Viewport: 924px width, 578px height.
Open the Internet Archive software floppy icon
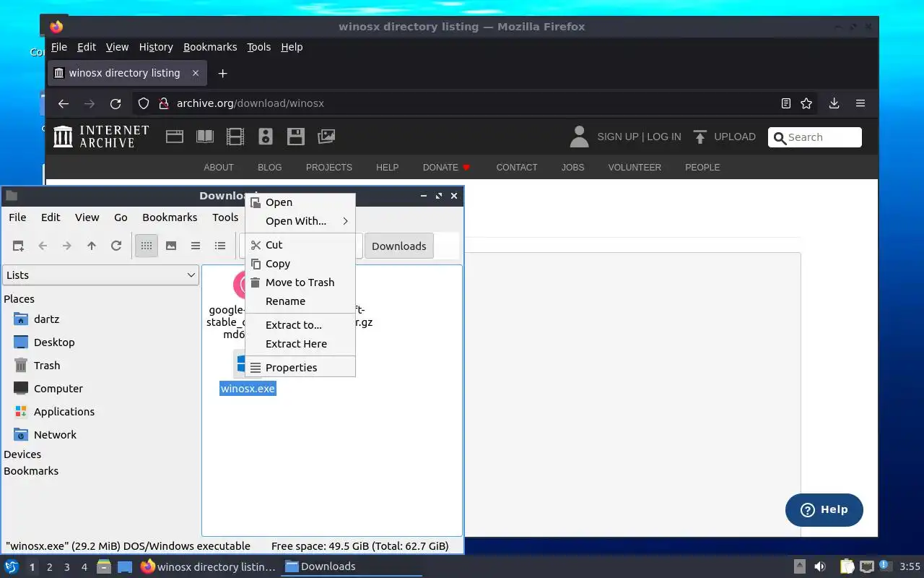pyautogui.click(x=296, y=137)
